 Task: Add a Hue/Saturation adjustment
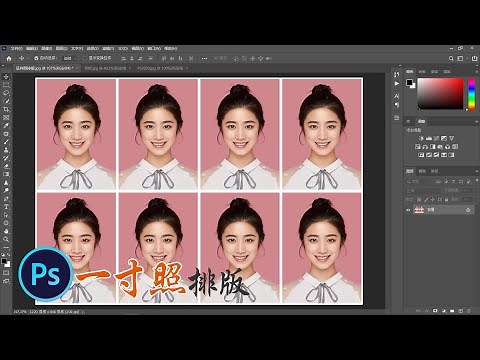click(417, 146)
